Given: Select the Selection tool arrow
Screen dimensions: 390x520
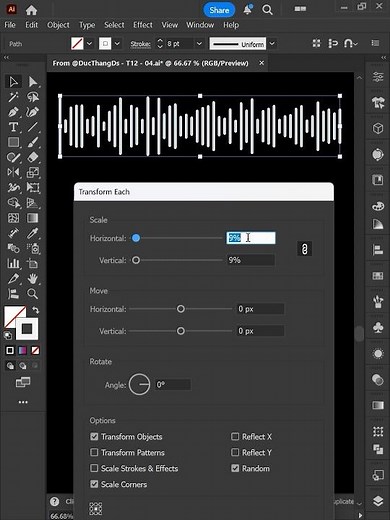Looking at the screenshot, I should [13, 82].
